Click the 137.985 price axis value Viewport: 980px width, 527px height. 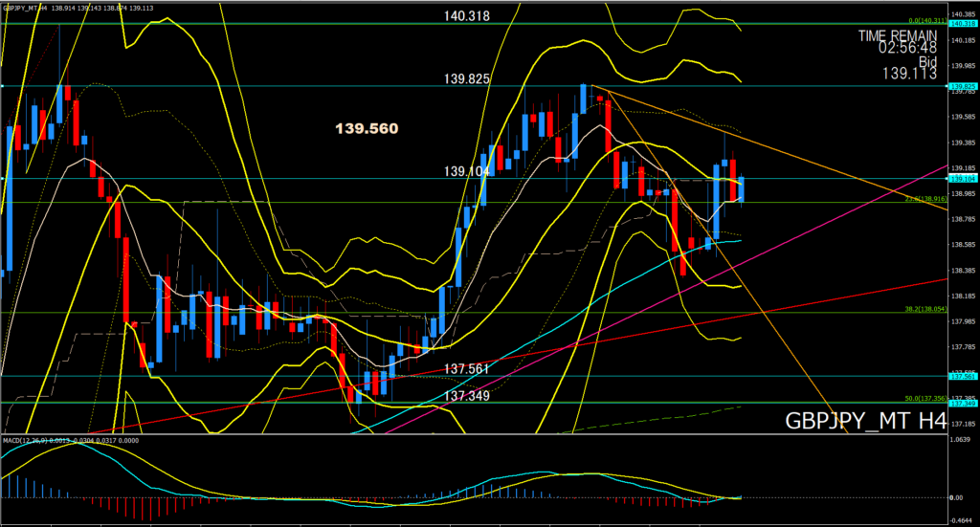[964, 321]
